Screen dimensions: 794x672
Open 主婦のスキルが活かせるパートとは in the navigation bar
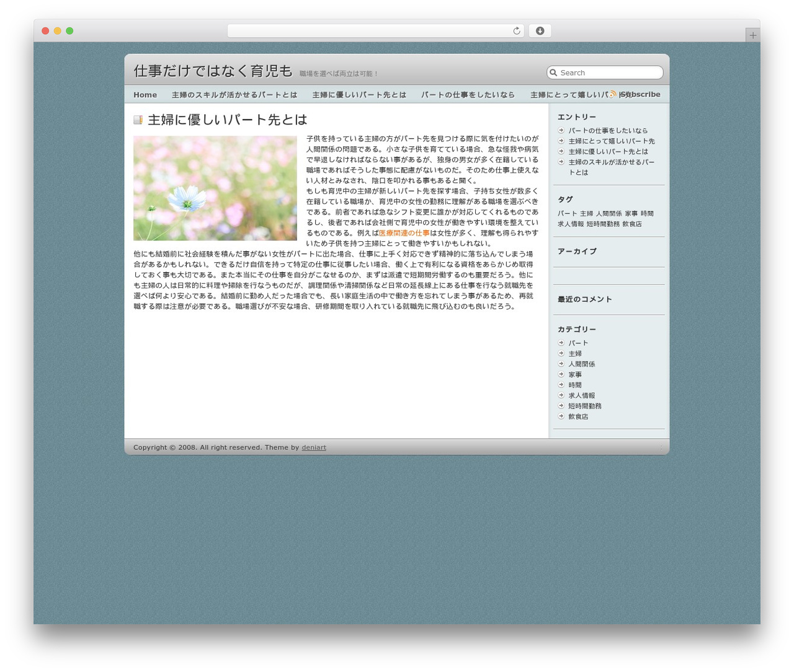(234, 95)
